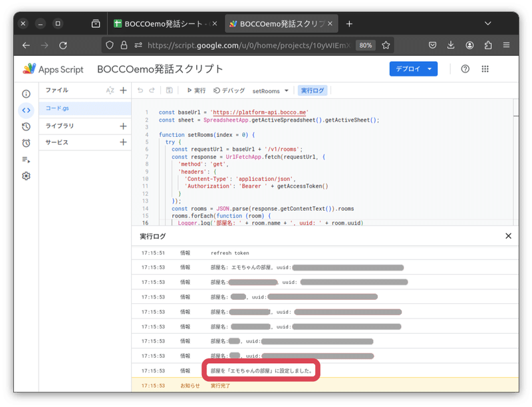Click the ライブラリ section label
The image size is (532, 407).
60,126
